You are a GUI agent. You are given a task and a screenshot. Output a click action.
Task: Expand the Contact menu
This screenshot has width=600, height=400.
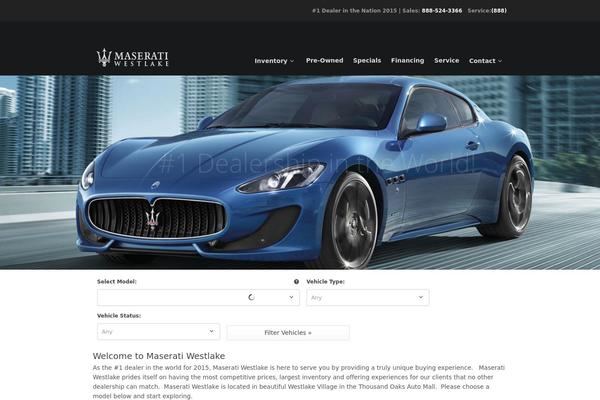click(485, 60)
